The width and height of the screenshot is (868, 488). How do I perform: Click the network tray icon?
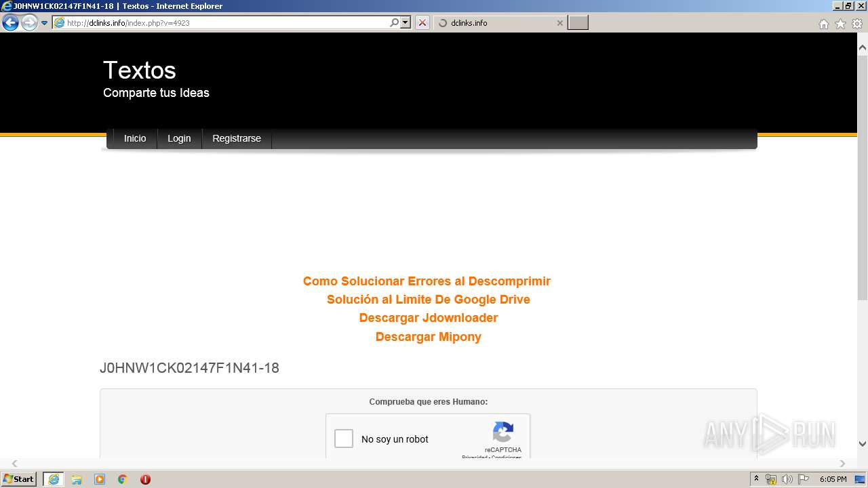771,479
